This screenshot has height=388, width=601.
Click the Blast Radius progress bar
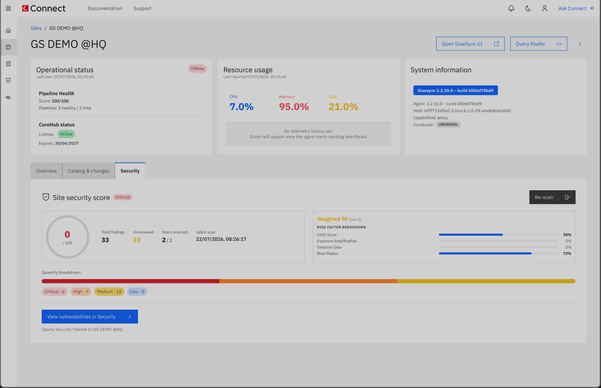[x=498, y=253]
